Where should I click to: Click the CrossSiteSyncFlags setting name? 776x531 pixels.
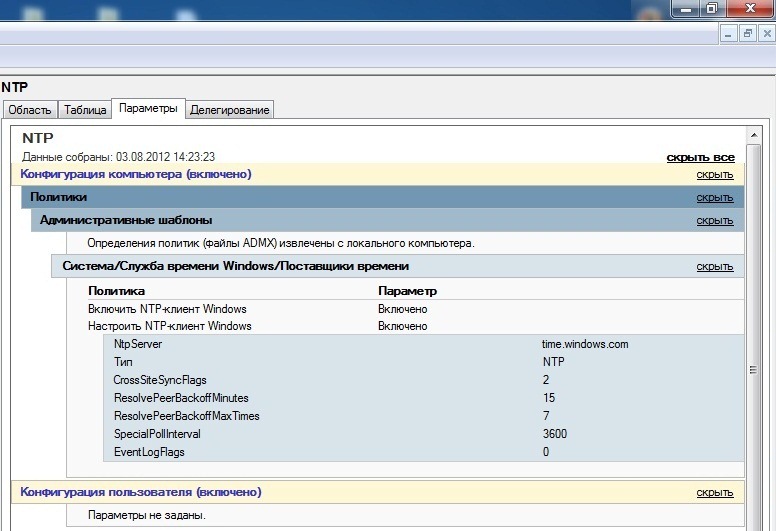(160, 380)
